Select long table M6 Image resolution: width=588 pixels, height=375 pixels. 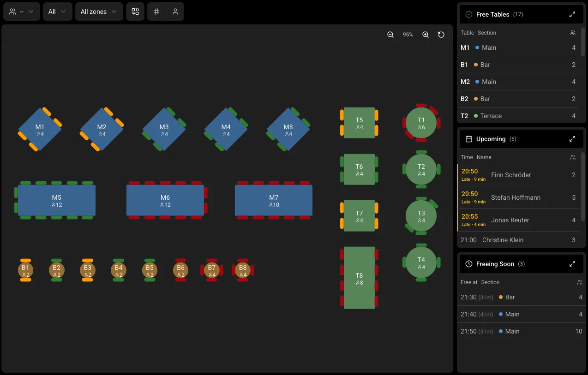(x=165, y=200)
